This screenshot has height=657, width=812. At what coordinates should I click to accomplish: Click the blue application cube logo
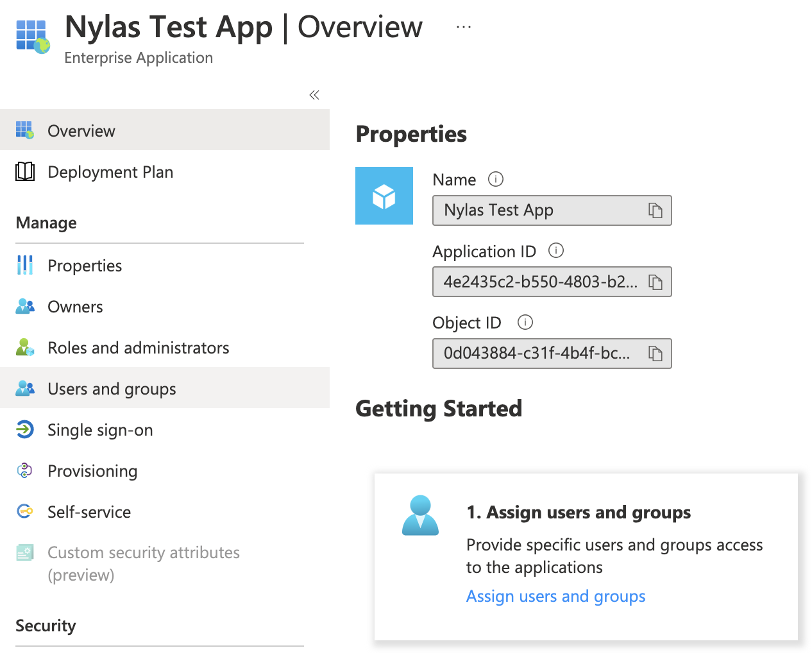click(384, 196)
